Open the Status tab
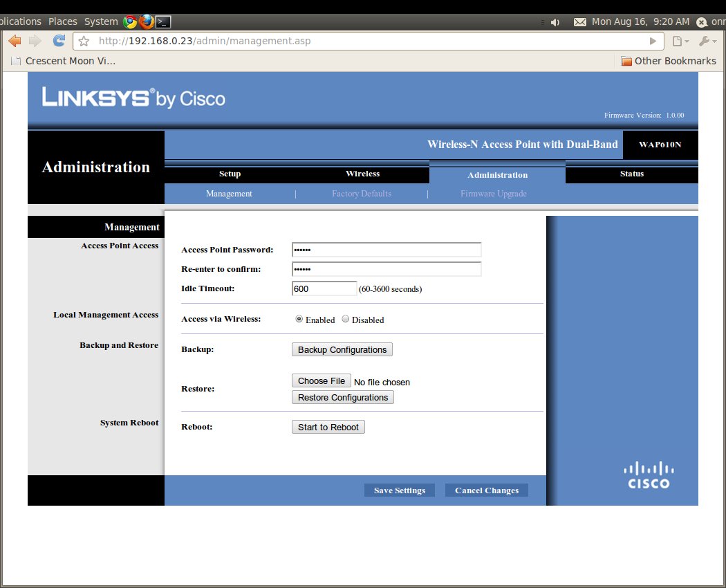This screenshot has height=588, width=726. coord(631,174)
